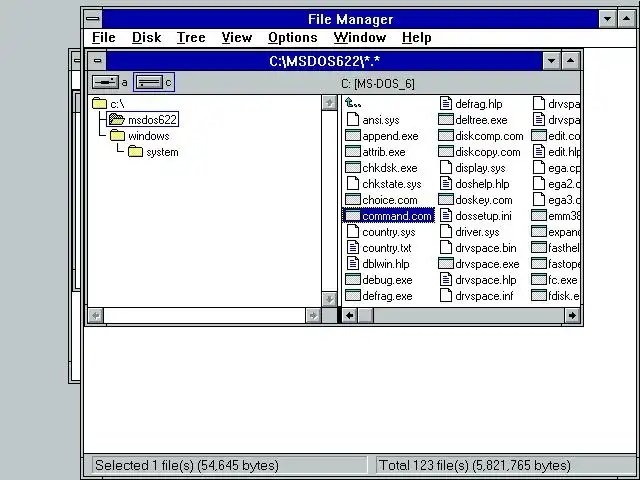Open File Manager control menu box
Screen dimensions: 640x480
93,19
